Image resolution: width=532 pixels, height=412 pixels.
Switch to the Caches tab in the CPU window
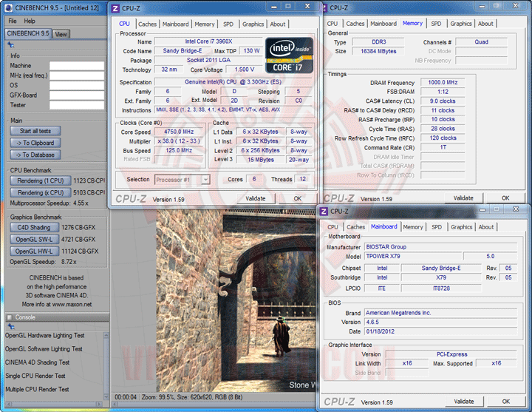point(147,24)
